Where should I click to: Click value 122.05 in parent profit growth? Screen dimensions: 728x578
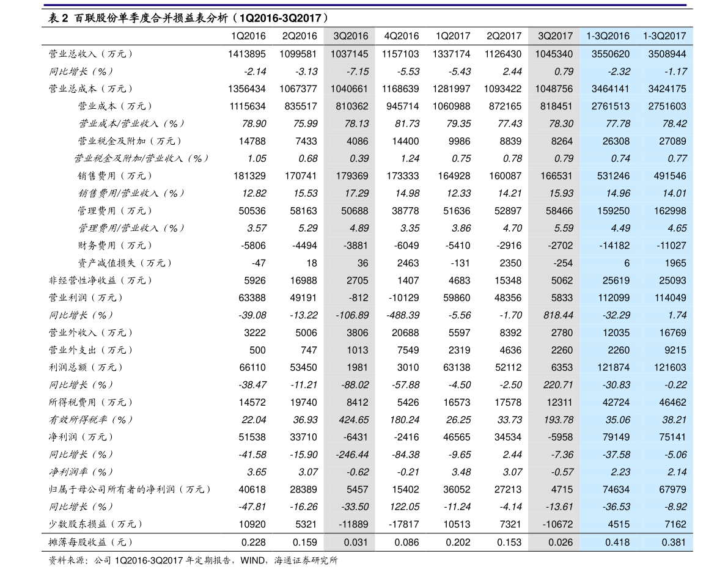[405, 507]
